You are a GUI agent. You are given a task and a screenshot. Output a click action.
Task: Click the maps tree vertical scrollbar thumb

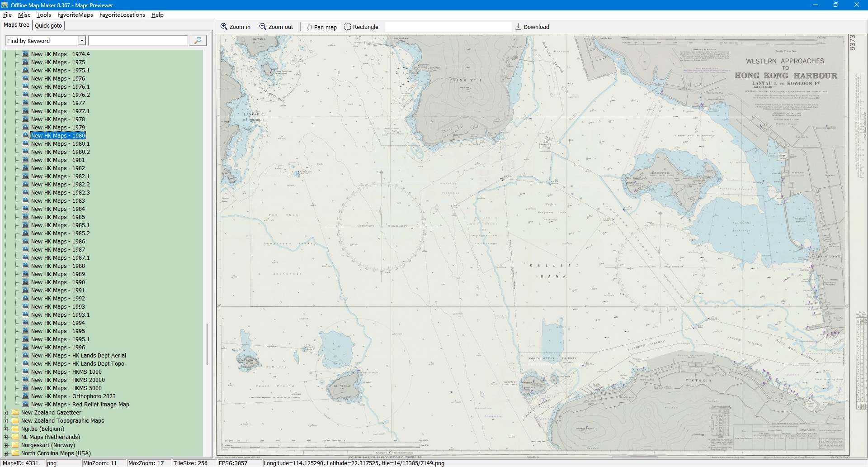coord(207,344)
